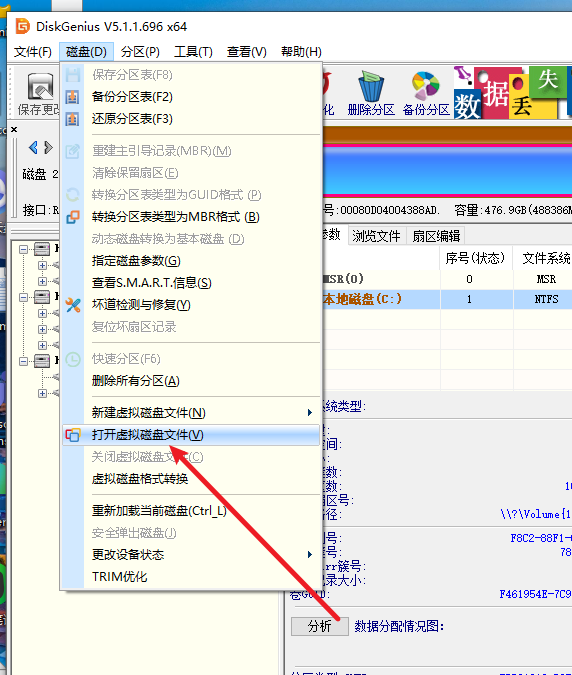
Task: Click the 删除分区 trash toolbar icon
Action: click(371, 93)
